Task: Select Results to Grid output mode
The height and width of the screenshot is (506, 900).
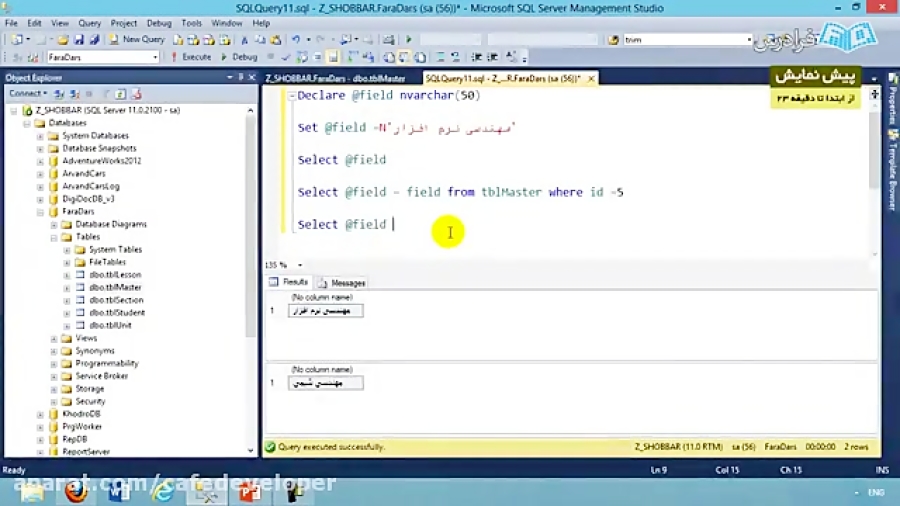Action: pyautogui.click(x=404, y=57)
